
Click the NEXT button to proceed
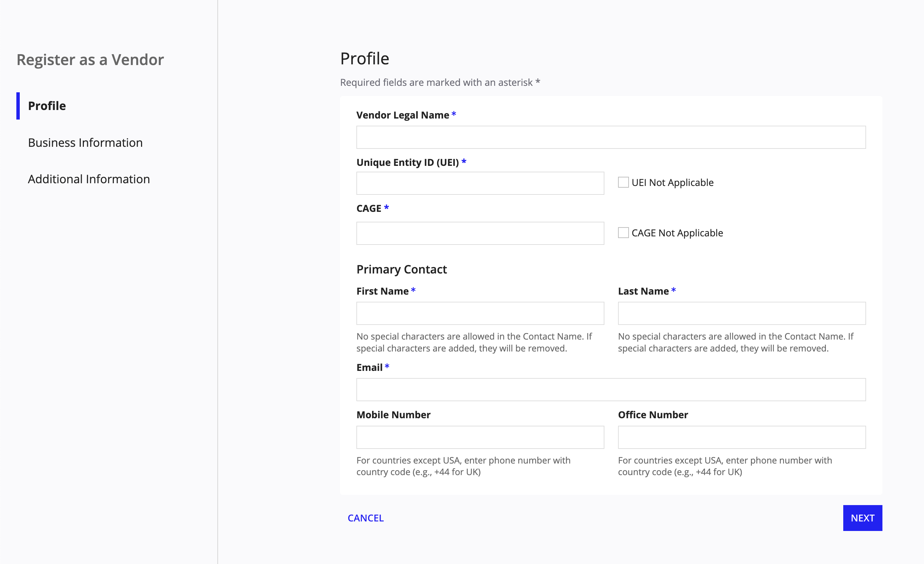tap(863, 518)
